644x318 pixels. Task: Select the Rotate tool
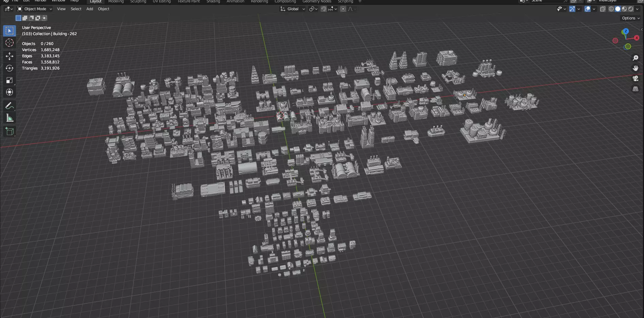[x=10, y=68]
